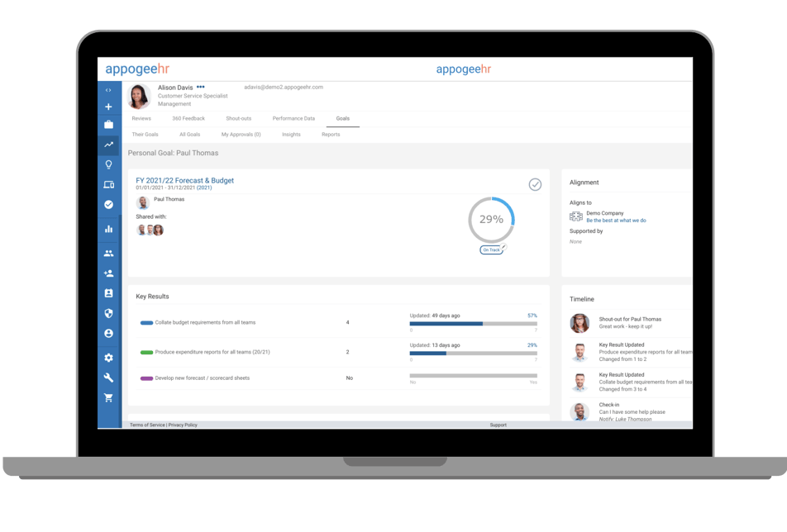Viewport: 787px width, 532px height.
Task: Click Alison Davis profile photo
Action: 139,96
